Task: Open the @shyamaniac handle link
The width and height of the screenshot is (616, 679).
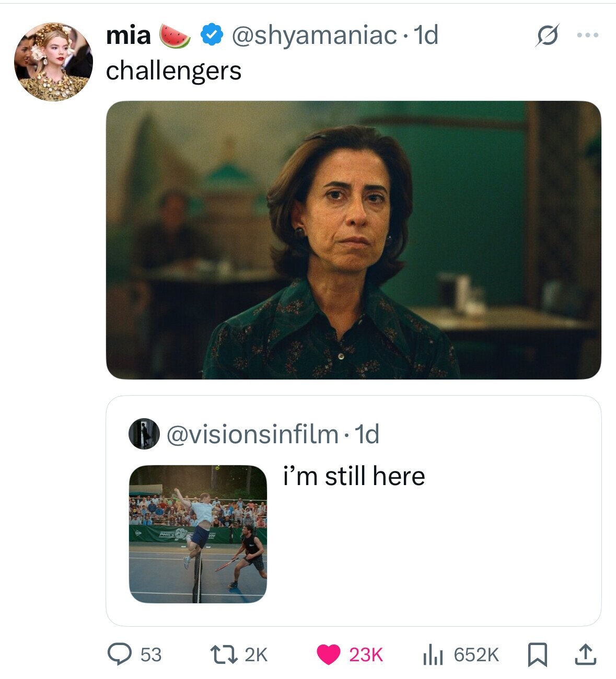Action: click(313, 36)
